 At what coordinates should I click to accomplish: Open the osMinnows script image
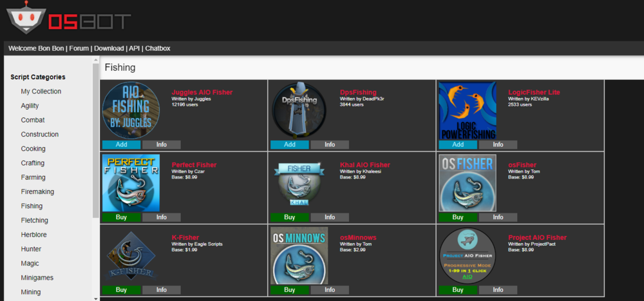[299, 255]
